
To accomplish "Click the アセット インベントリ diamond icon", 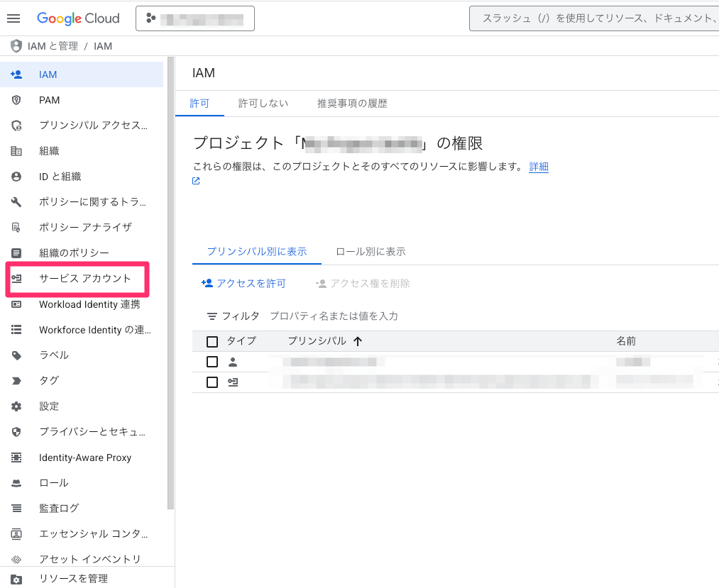I will pyautogui.click(x=16, y=559).
